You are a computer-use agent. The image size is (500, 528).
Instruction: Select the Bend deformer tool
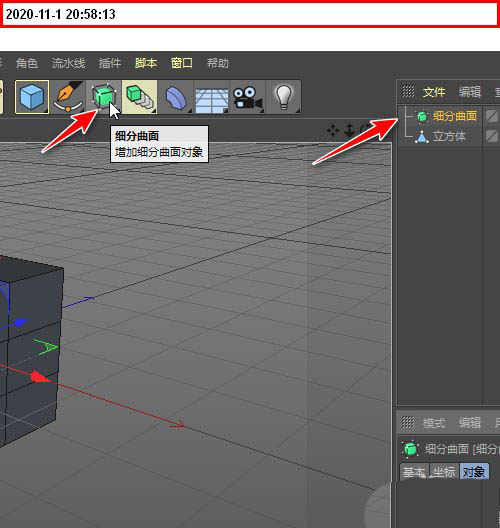click(x=175, y=97)
